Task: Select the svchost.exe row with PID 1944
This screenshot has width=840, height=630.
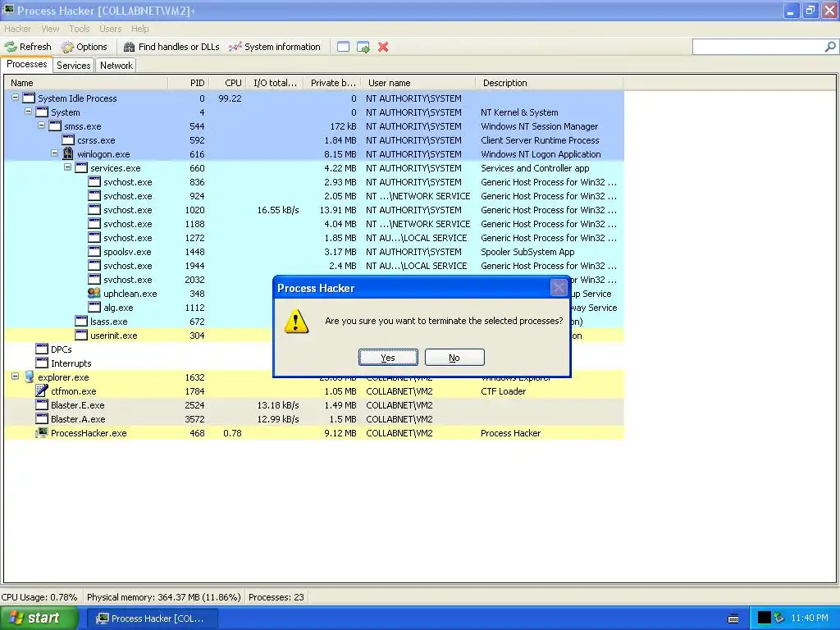Action: point(314,266)
